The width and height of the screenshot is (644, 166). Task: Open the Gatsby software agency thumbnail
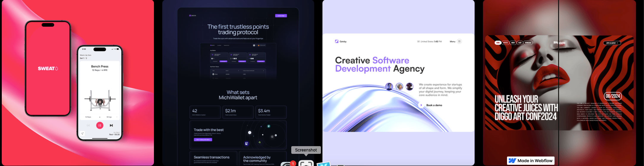(398, 83)
